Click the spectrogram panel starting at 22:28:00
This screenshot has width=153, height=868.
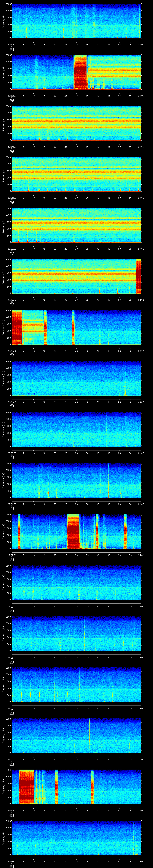(76, 327)
